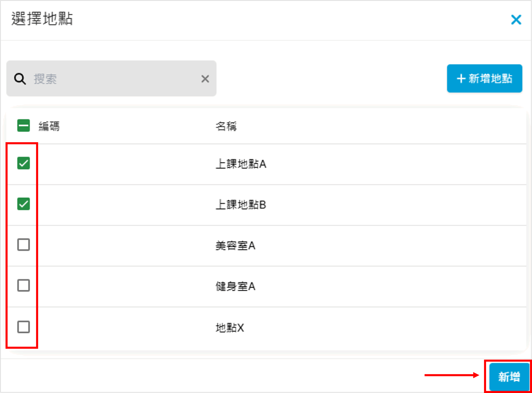The image size is (532, 393).
Task: Click the 地點X location name
Action: click(230, 328)
